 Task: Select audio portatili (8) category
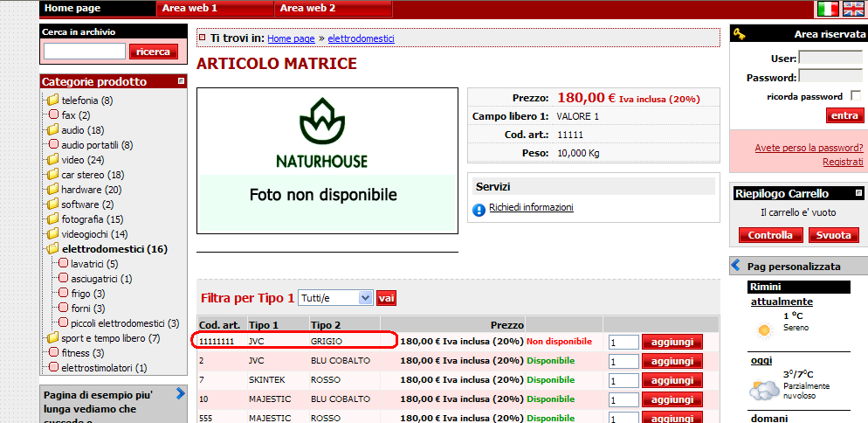97,145
